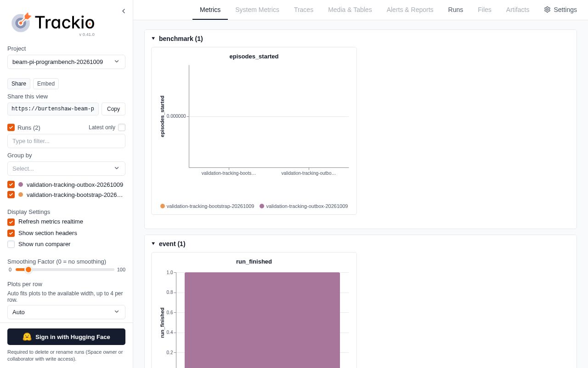Click the Embed button

click(x=46, y=84)
